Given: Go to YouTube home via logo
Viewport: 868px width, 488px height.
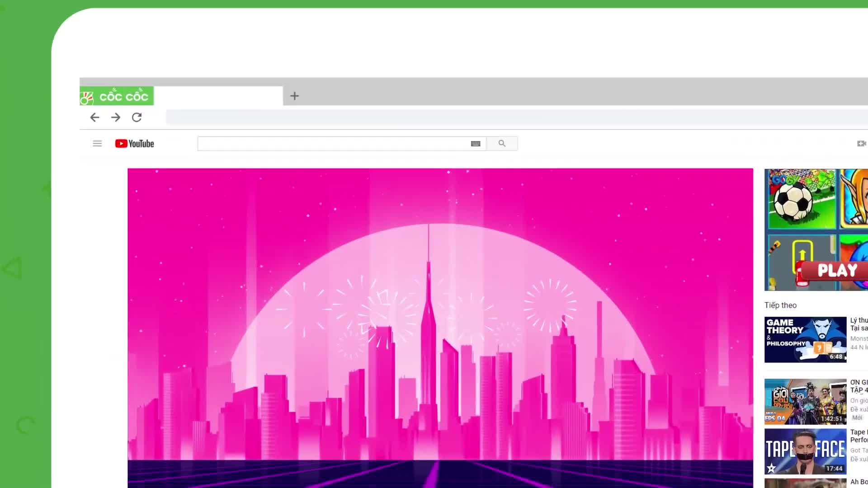Looking at the screenshot, I should [x=134, y=144].
